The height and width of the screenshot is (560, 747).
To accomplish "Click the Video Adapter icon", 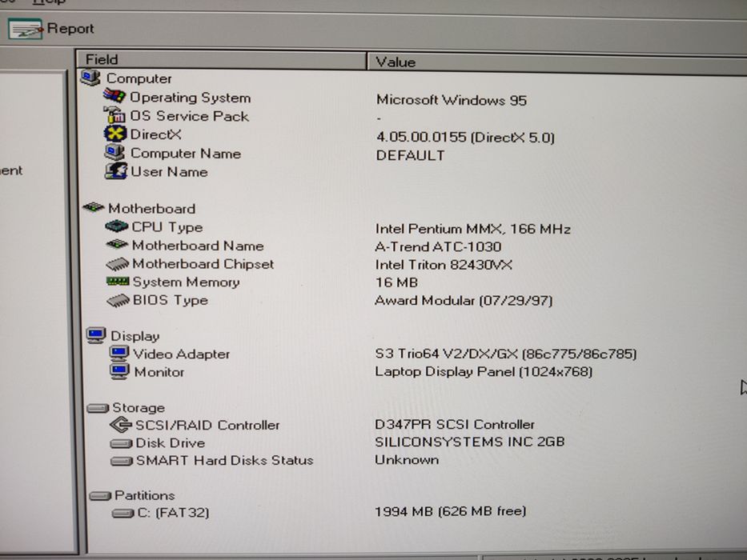I will point(118,354).
